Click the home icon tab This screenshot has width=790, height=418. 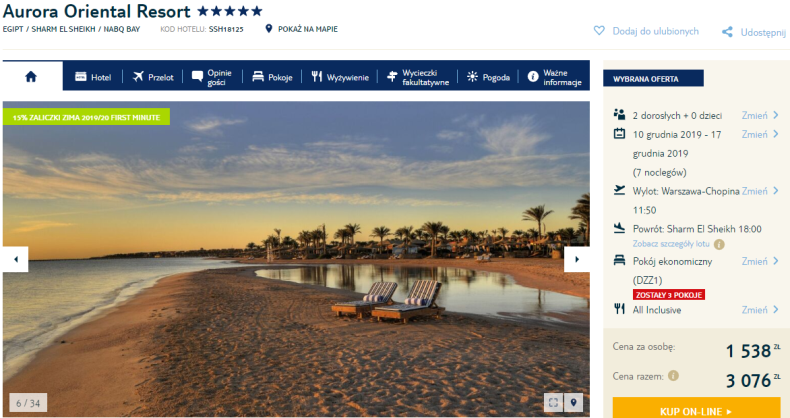click(x=32, y=76)
